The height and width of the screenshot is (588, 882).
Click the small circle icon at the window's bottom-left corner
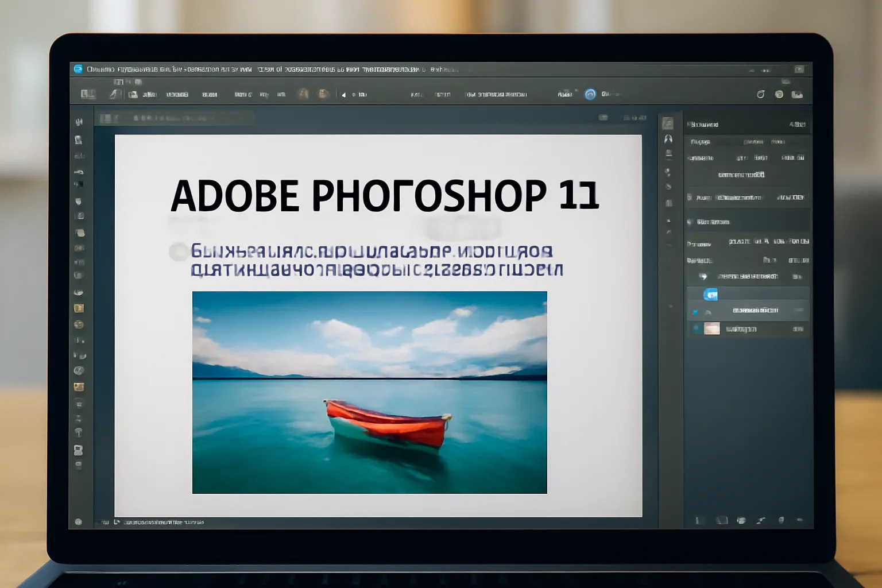point(79,522)
